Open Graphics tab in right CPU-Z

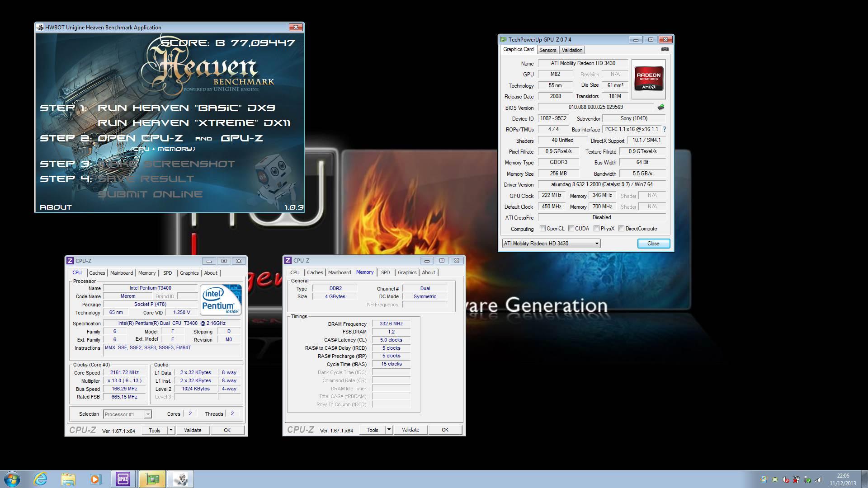coord(407,272)
